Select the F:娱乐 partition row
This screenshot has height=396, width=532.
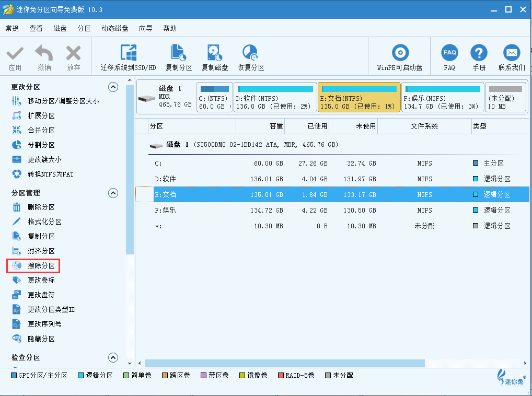tap(332, 210)
